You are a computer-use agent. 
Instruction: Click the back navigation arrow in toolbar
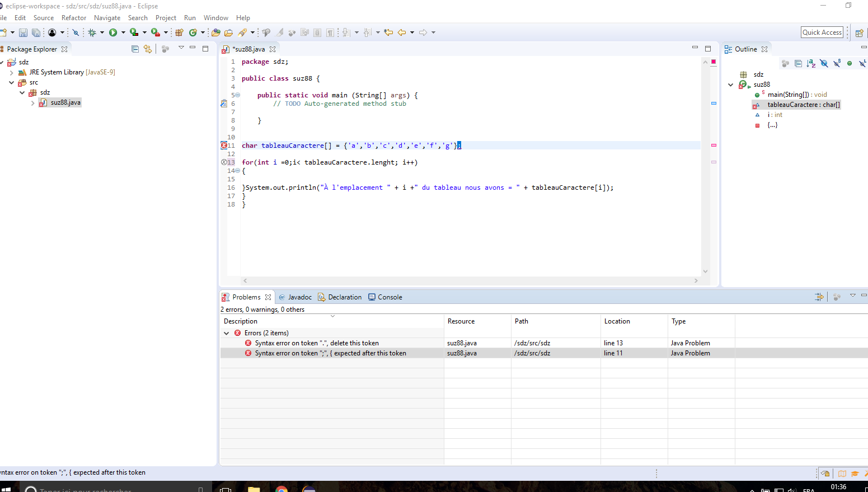click(x=402, y=32)
